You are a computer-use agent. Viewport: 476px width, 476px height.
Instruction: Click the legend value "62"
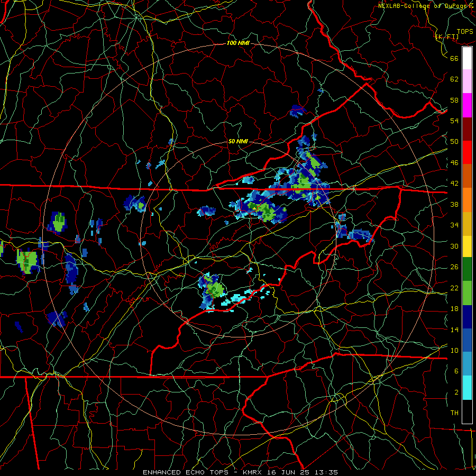tap(454, 79)
